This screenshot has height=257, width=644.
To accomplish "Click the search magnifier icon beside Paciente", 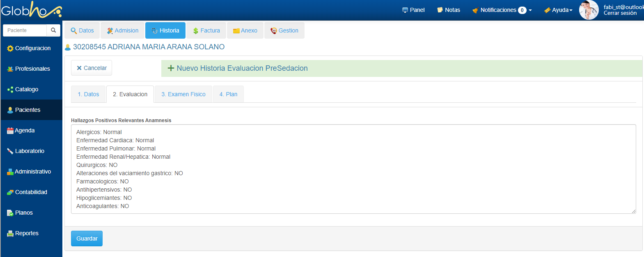I will (x=53, y=30).
